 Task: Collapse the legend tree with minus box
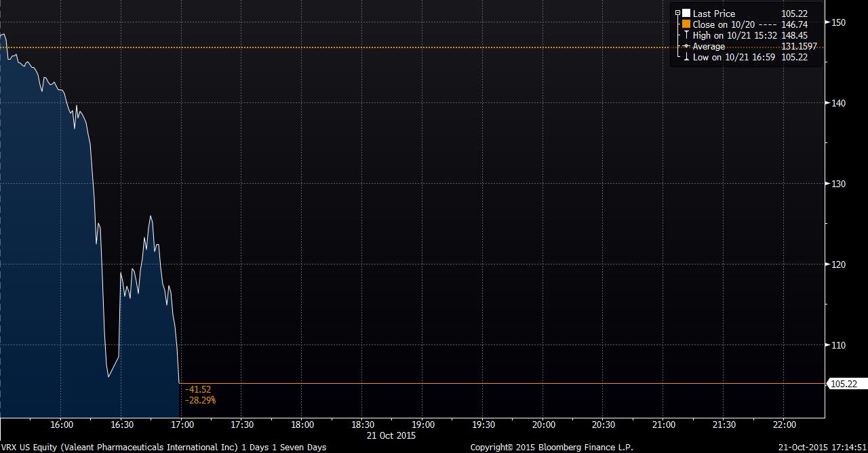point(677,13)
